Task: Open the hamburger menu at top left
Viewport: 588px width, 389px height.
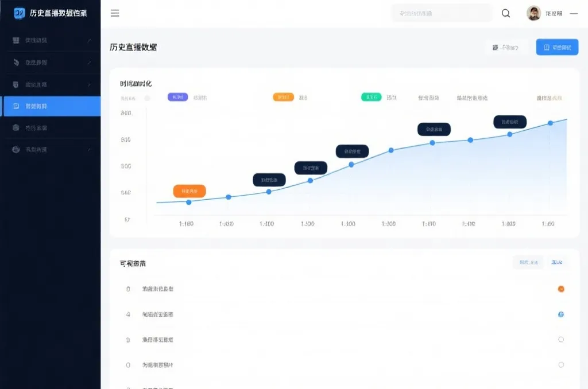Action: (x=115, y=13)
